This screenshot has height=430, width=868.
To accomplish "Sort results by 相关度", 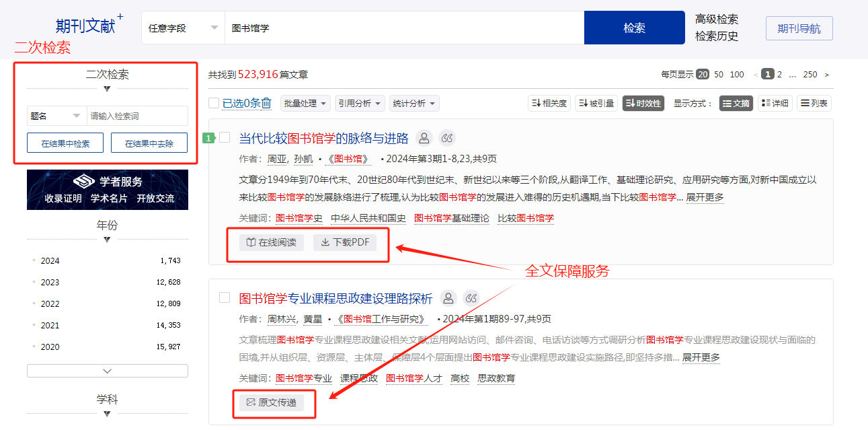I will click(x=549, y=103).
